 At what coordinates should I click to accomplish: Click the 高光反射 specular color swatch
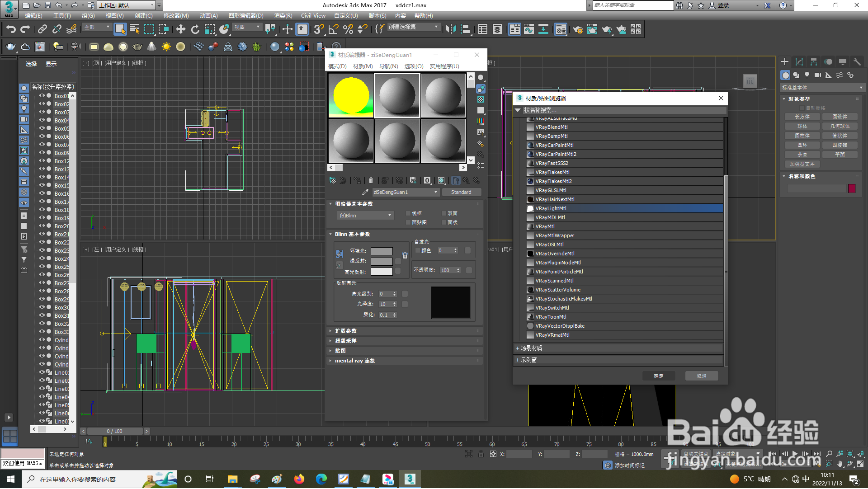point(382,272)
